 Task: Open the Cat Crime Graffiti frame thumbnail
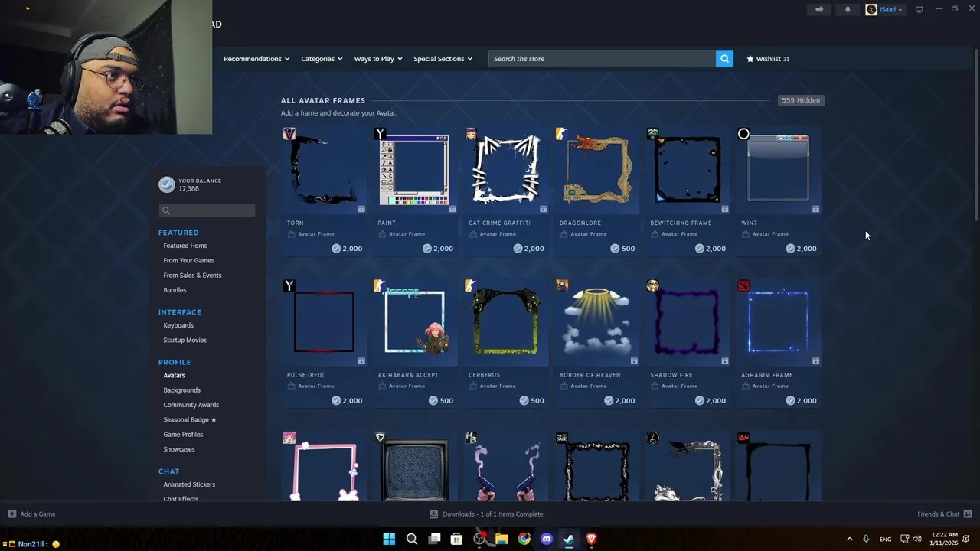pyautogui.click(x=505, y=170)
